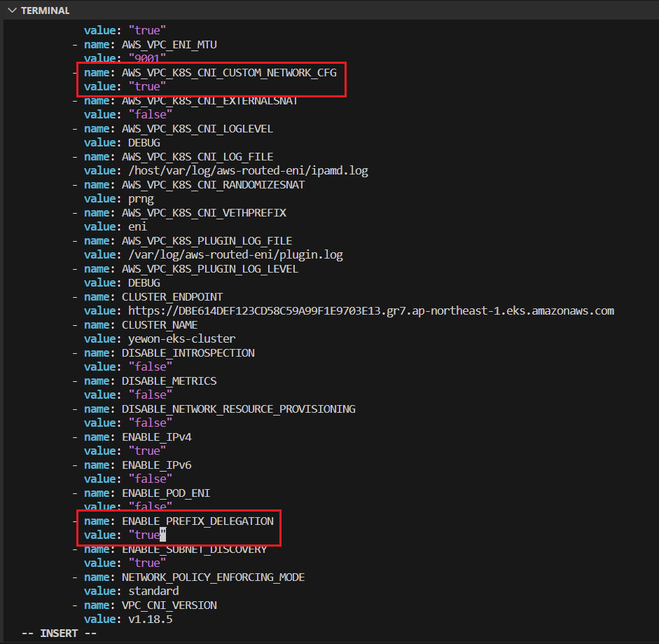Click the standard value text
This screenshot has height=644, width=659.
153,591
